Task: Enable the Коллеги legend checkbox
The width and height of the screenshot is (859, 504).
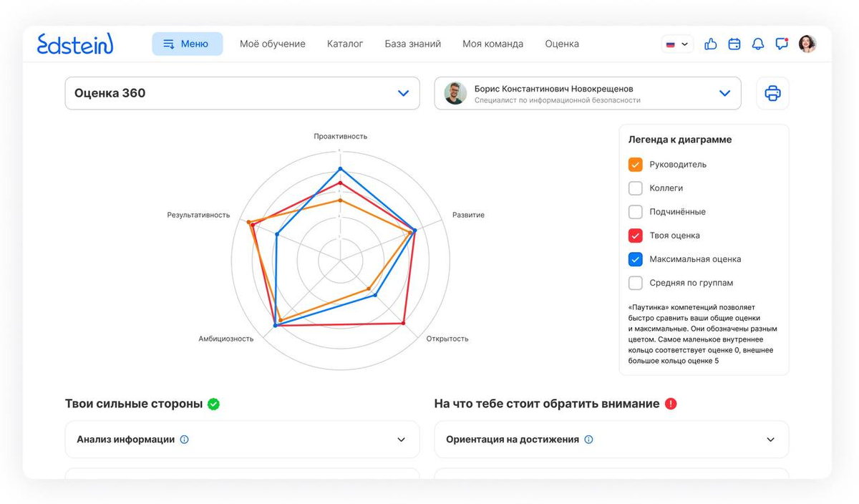Action: pyautogui.click(x=635, y=188)
